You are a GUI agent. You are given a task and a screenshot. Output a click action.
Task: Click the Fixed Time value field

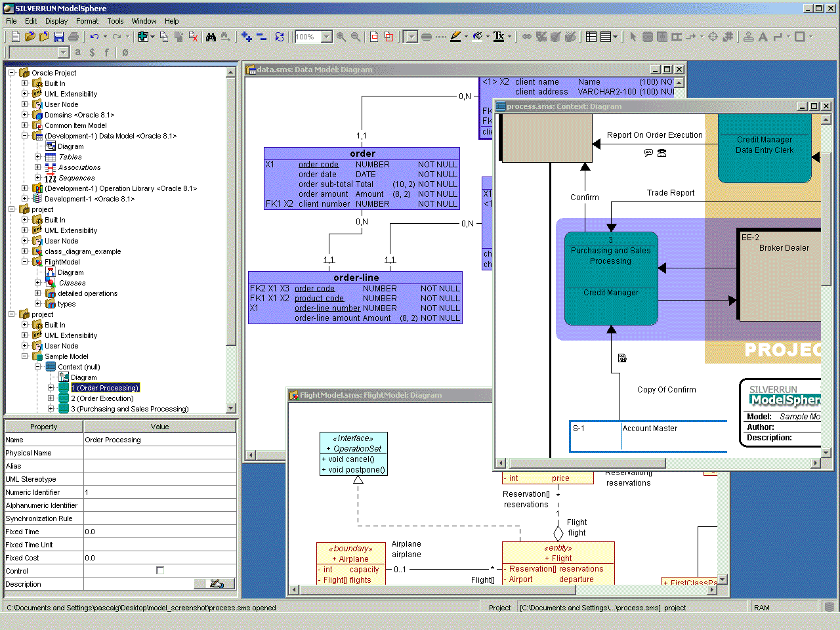click(159, 532)
